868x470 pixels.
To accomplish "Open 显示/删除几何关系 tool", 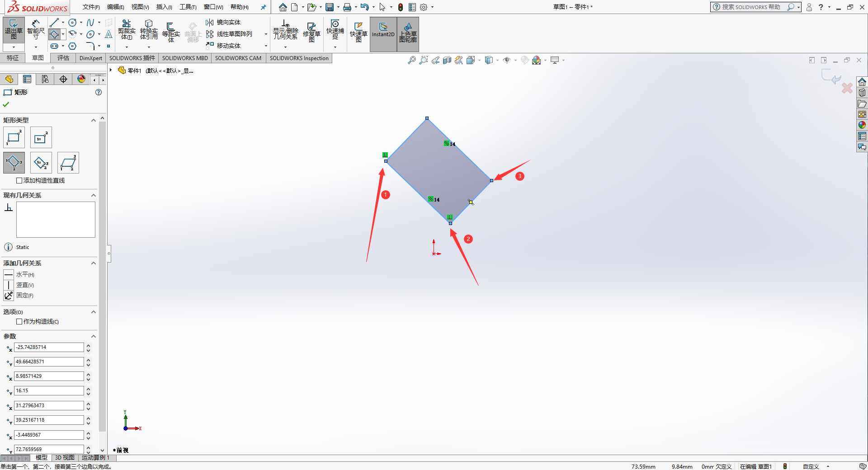I will [285, 30].
